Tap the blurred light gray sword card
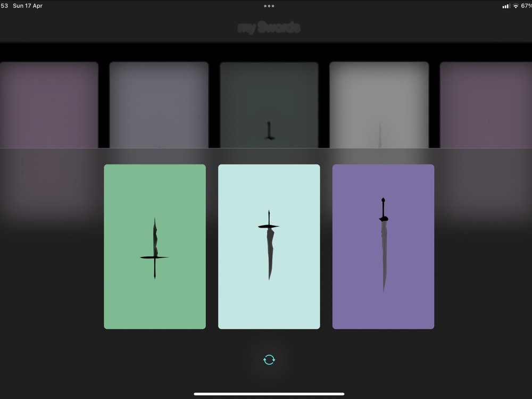Image resolution: width=532 pixels, height=399 pixels. tap(379, 105)
